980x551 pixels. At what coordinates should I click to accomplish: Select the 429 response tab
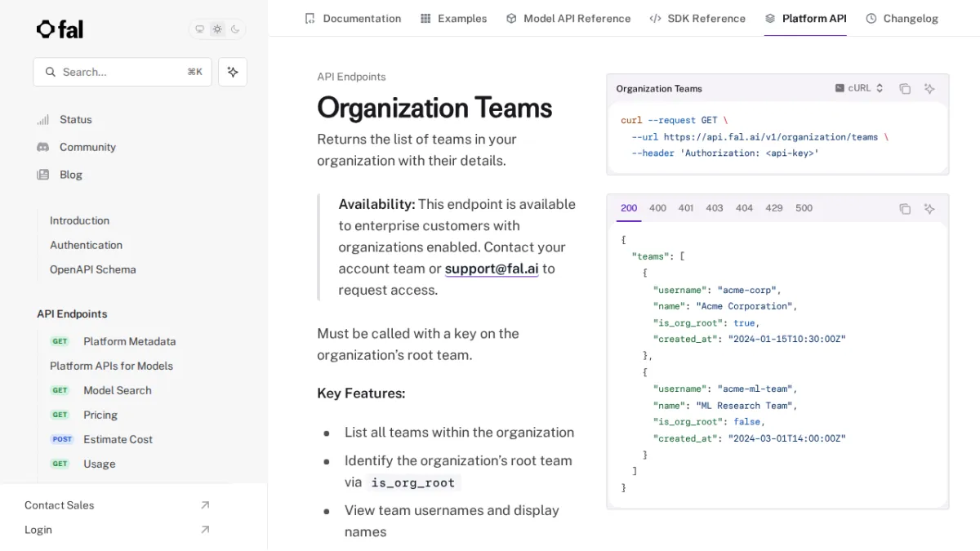[x=774, y=208]
